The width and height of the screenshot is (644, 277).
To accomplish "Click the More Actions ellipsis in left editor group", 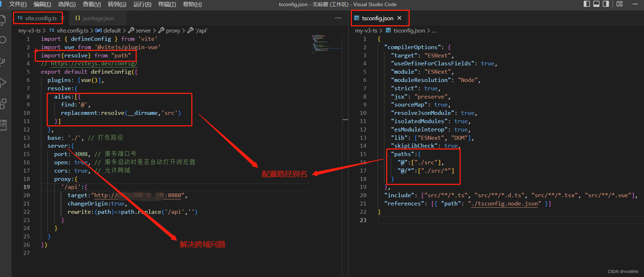I will (x=338, y=18).
